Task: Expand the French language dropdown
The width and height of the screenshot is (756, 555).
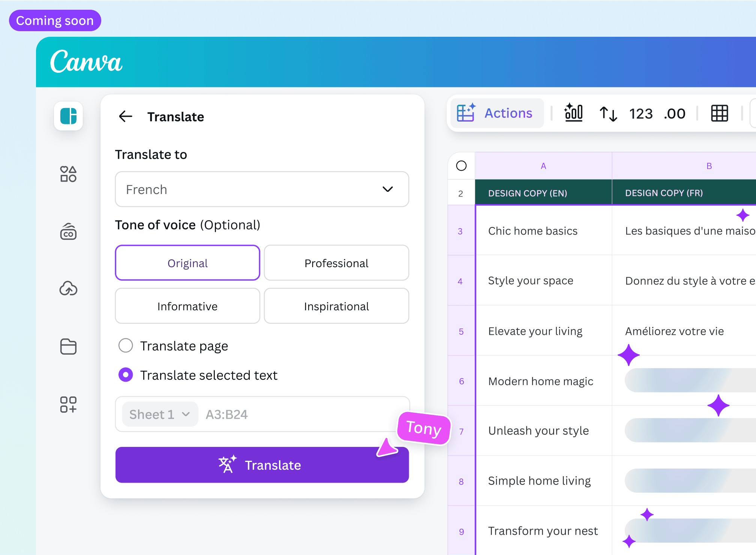Action: (262, 190)
